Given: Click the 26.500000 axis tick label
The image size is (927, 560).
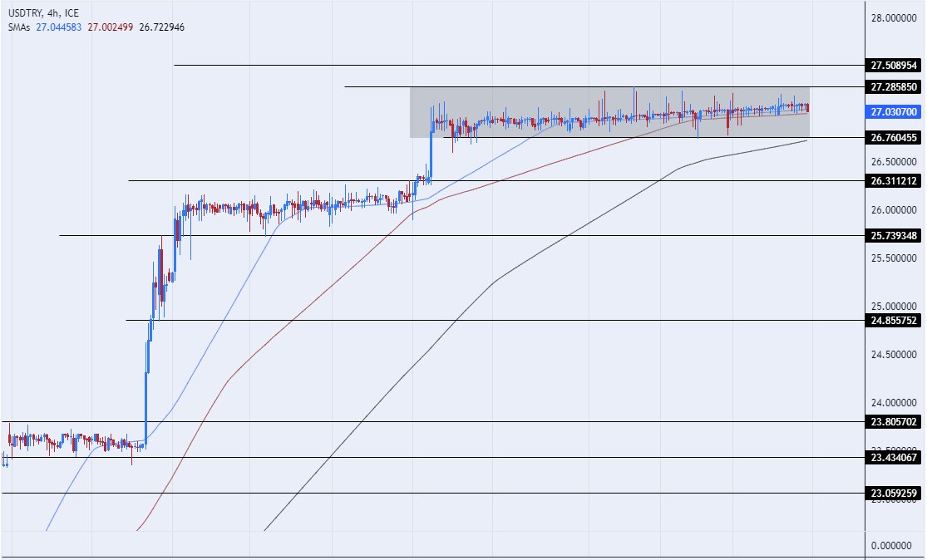Looking at the screenshot, I should click(x=893, y=162).
